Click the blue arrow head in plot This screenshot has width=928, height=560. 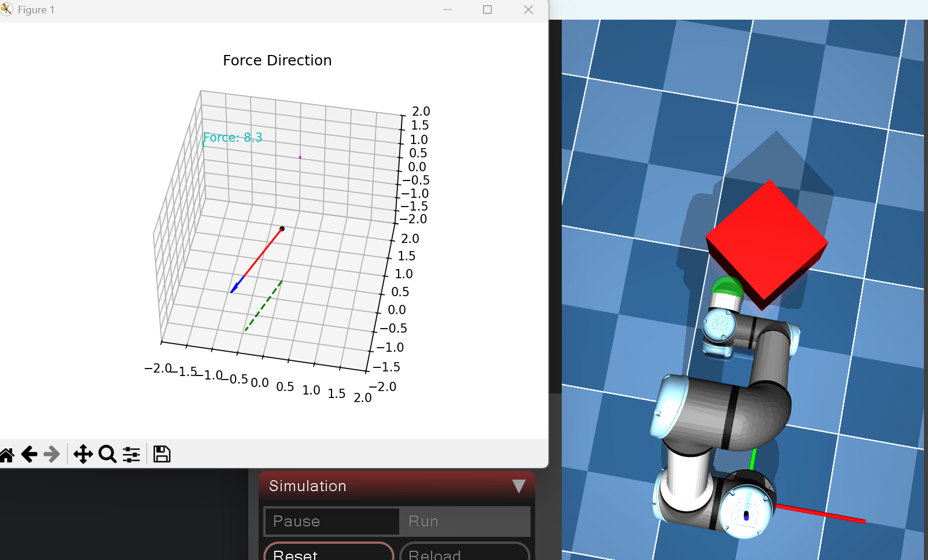click(x=234, y=288)
